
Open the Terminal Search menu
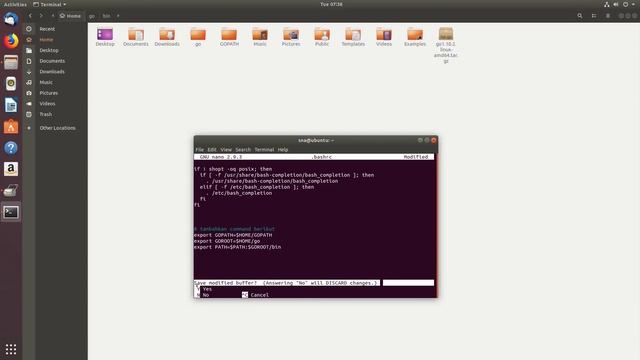243,150
